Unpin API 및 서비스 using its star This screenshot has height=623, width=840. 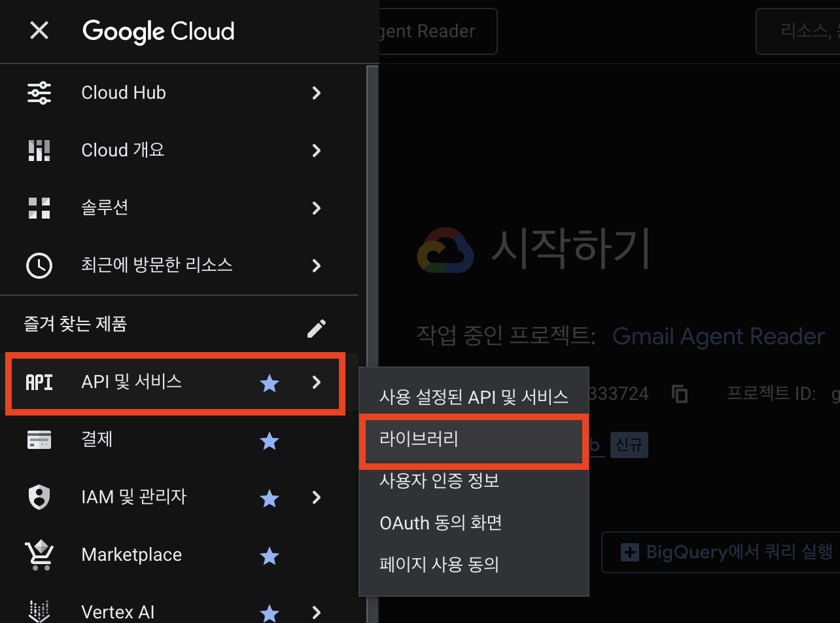[x=270, y=383]
